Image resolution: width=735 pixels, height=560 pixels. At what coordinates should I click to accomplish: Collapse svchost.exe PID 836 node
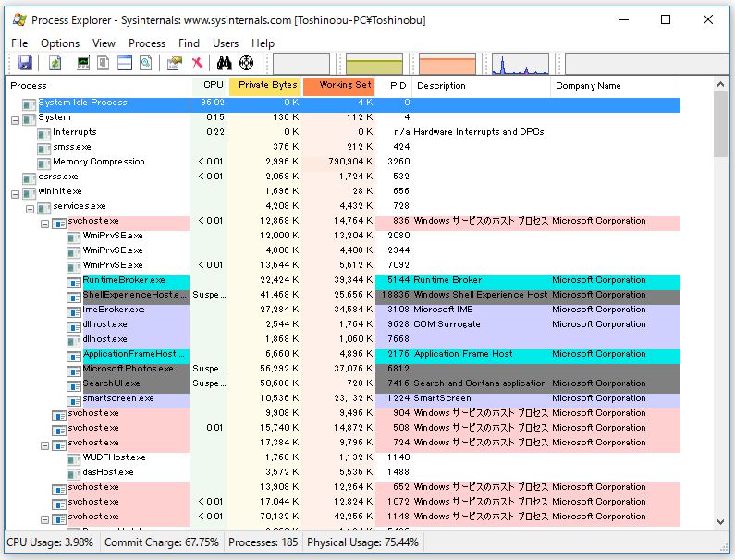44,224
